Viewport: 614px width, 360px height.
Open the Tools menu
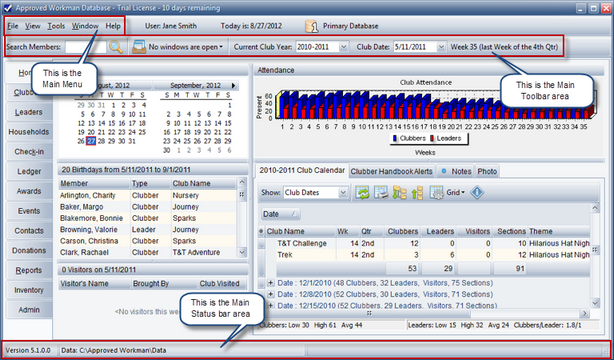pos(56,26)
